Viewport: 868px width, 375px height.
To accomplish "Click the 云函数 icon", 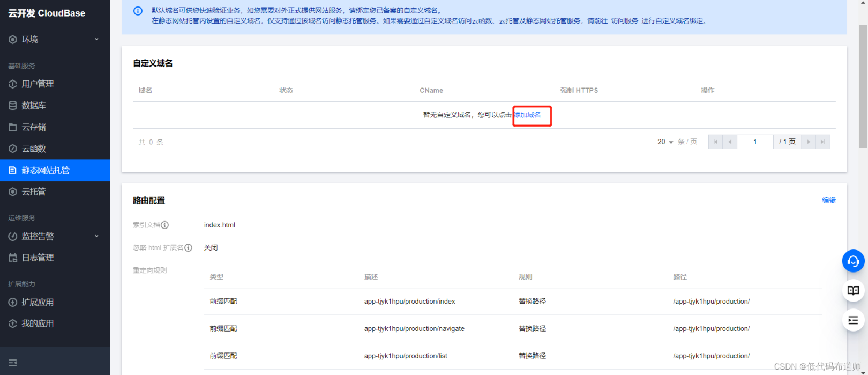I will (13, 149).
